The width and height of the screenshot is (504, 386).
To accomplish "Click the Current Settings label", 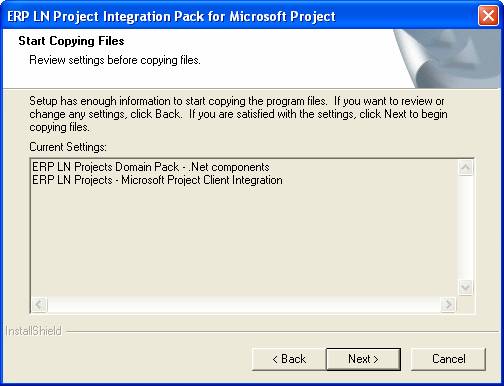I will [68, 147].
